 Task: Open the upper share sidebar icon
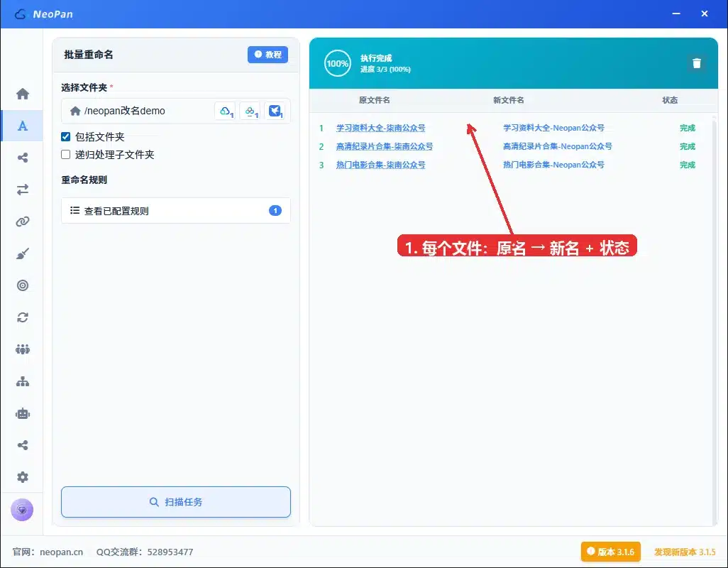coord(22,158)
